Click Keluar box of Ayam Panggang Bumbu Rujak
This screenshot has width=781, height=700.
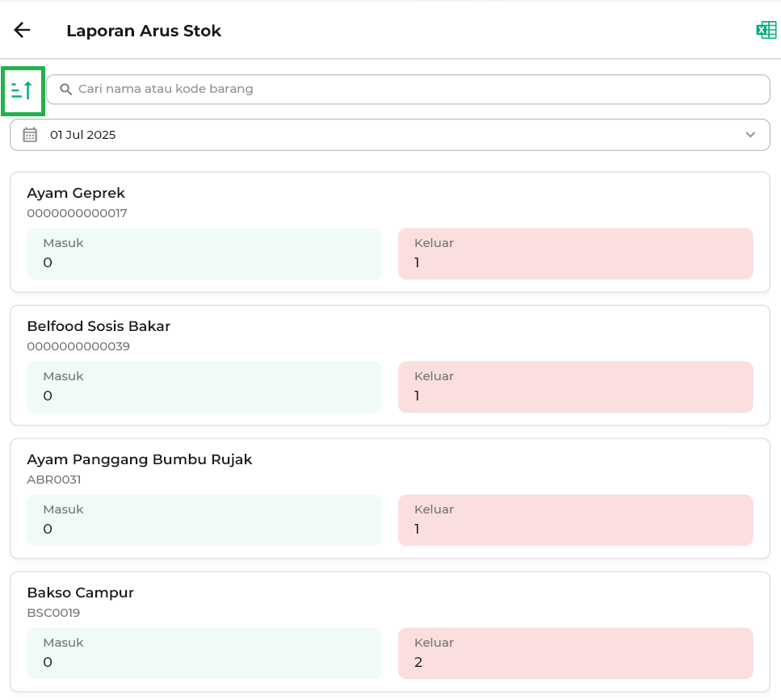pos(575,520)
